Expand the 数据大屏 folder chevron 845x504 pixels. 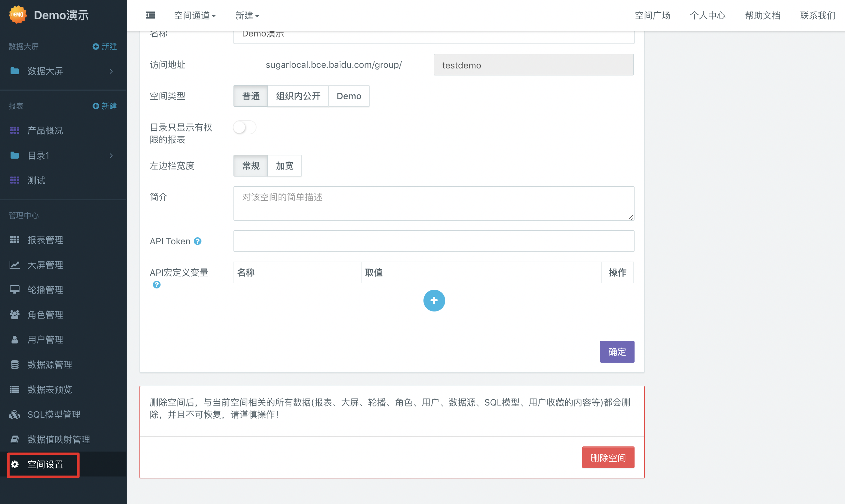click(x=111, y=71)
